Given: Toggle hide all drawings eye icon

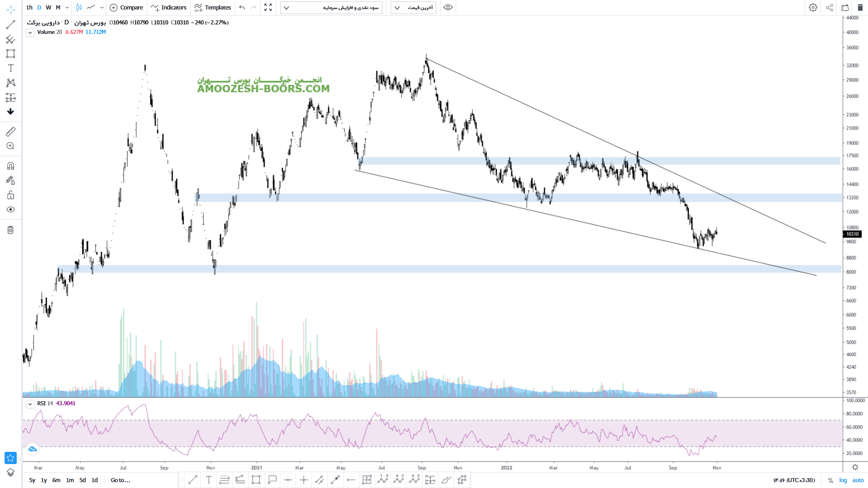Looking at the screenshot, I should tap(10, 210).
